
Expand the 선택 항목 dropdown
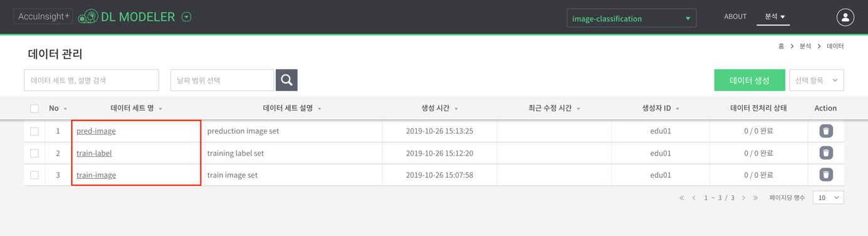816,80
